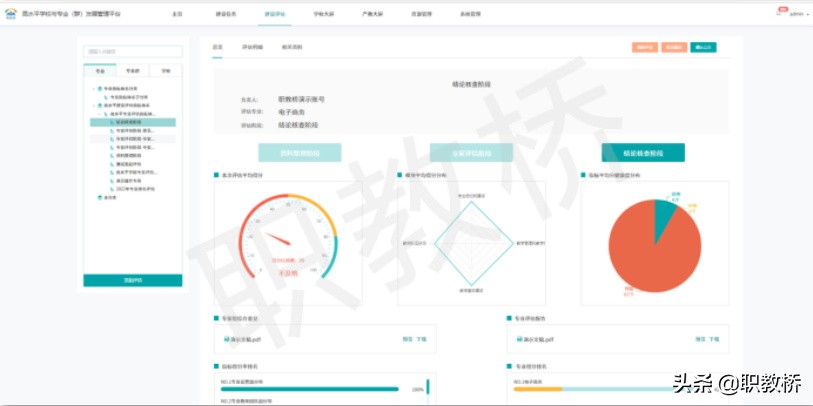Click the 专家评估阶段 stage button

(x=471, y=153)
